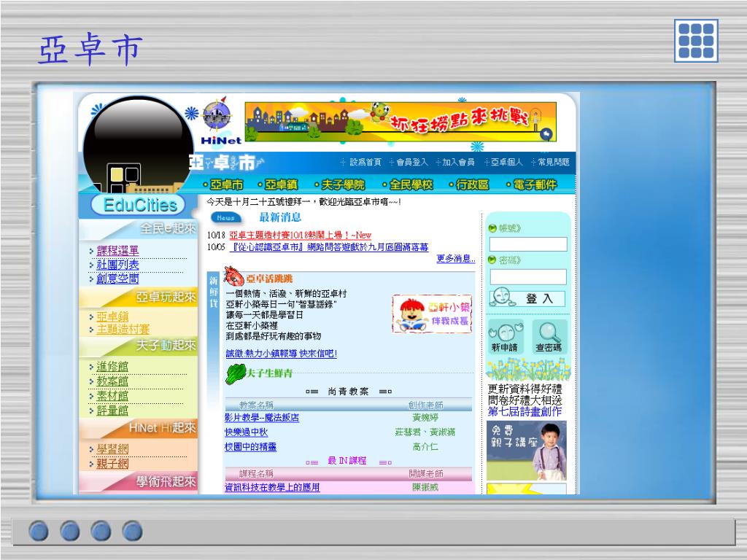Open the 亞卓鎮 sidebar link

(112, 317)
